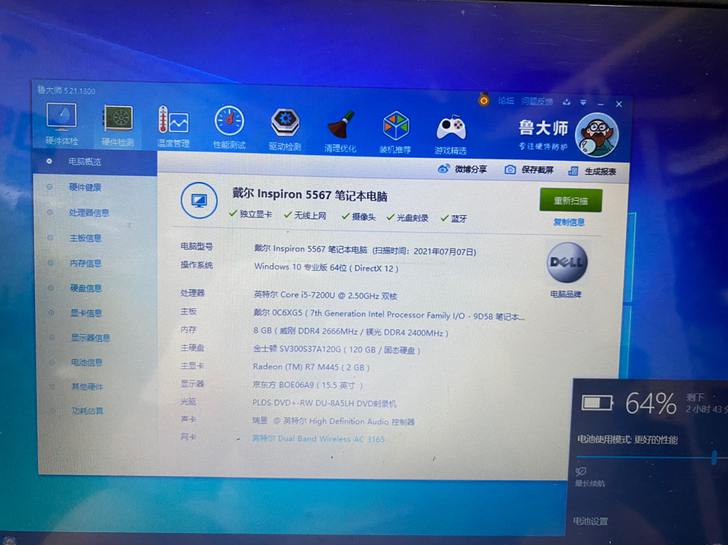Image resolution: width=728 pixels, height=545 pixels.
Task: Open 问题反馈 feedback
Action: 537,101
